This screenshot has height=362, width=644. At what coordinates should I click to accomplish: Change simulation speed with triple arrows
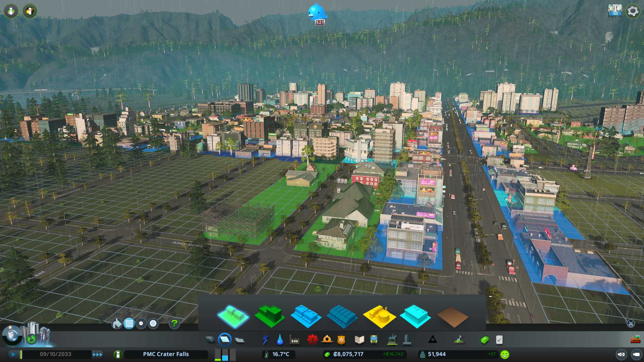tap(98, 354)
